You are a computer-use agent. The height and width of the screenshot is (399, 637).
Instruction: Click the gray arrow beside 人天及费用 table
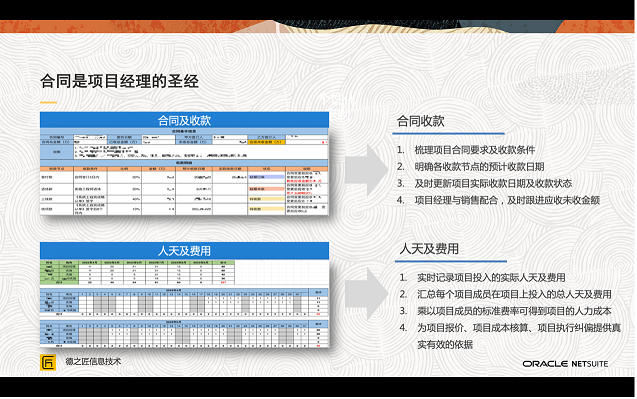366,293
